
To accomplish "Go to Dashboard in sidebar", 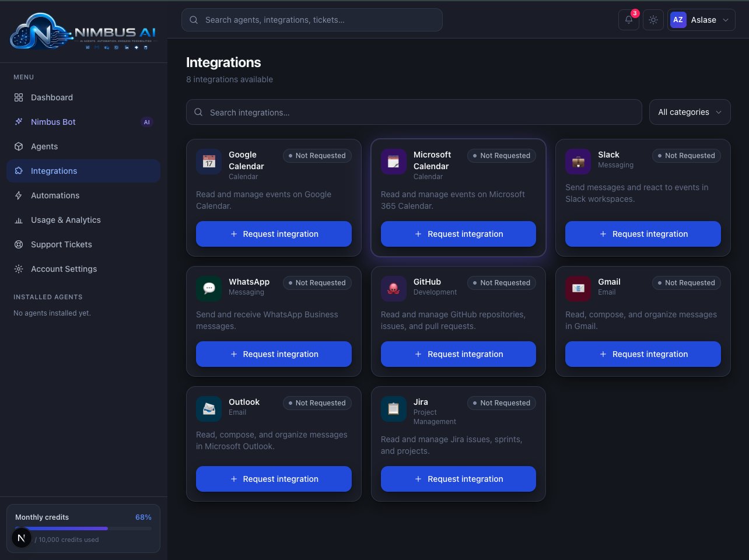I will [83, 97].
